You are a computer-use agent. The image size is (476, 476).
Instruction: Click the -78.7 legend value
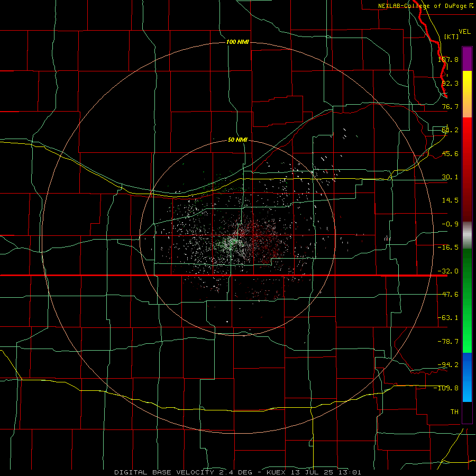coord(448,342)
